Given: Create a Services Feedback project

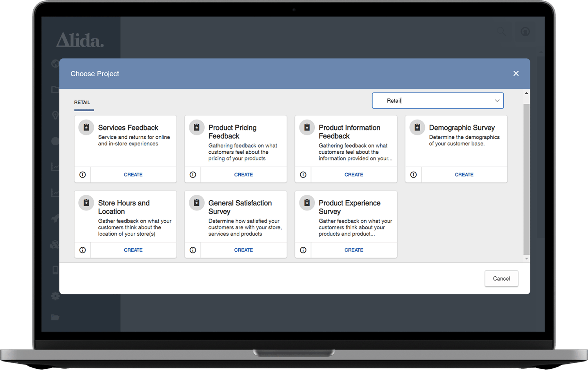Looking at the screenshot, I should 133,175.
